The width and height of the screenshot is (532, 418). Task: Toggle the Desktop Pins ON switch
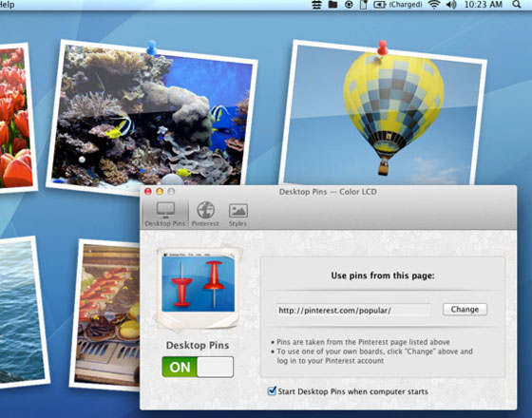(x=198, y=367)
